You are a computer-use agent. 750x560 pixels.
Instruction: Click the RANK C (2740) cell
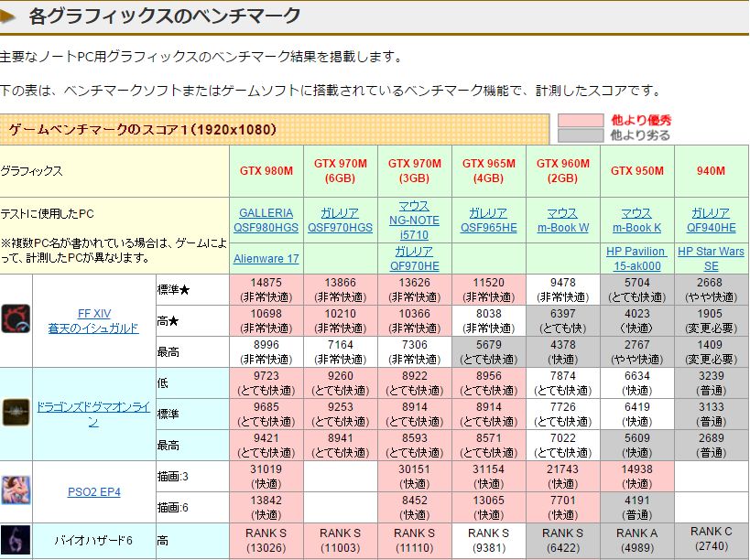coord(712,541)
